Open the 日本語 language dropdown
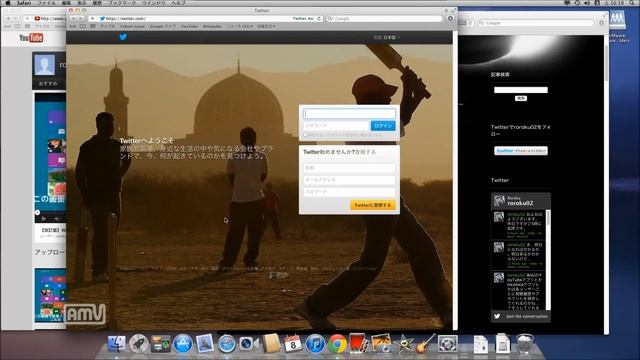The width and height of the screenshot is (640, 360). 391,37
